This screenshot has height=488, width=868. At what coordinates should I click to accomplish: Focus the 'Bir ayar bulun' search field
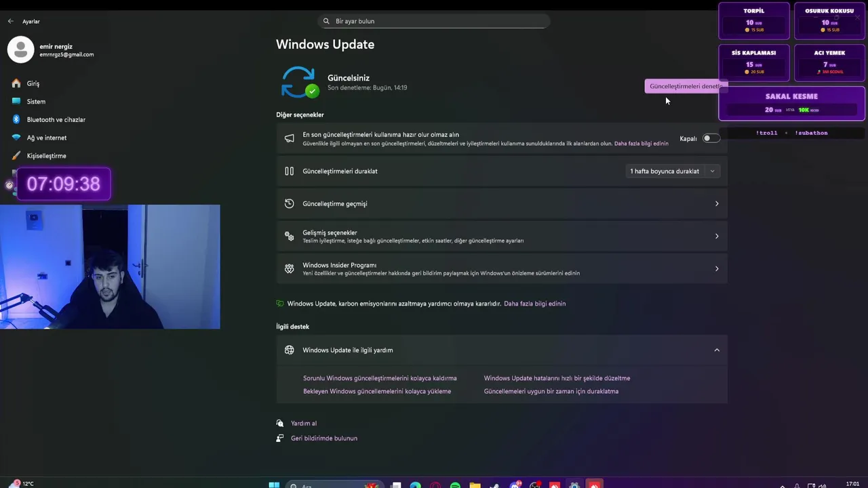click(434, 21)
